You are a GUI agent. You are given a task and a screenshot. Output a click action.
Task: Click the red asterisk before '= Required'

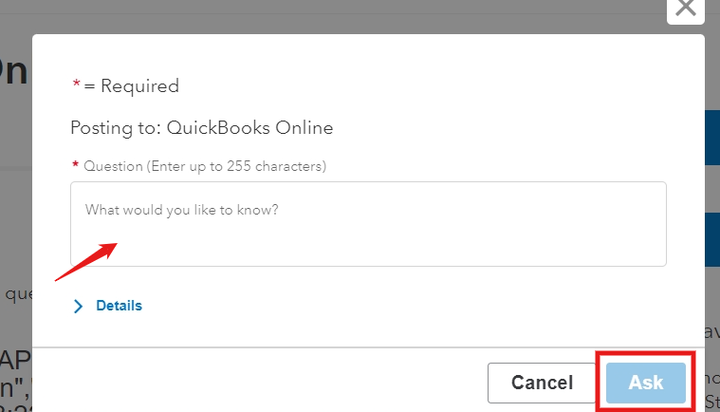(76, 86)
